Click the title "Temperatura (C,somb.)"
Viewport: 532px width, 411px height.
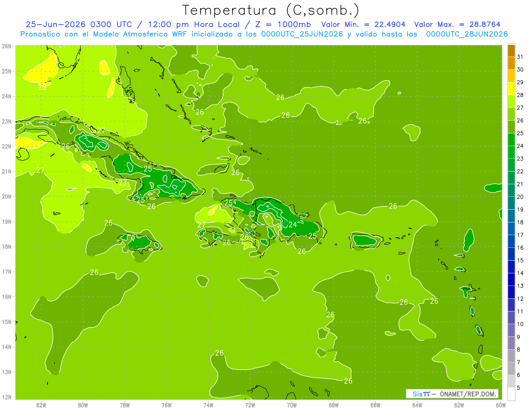pos(271,10)
